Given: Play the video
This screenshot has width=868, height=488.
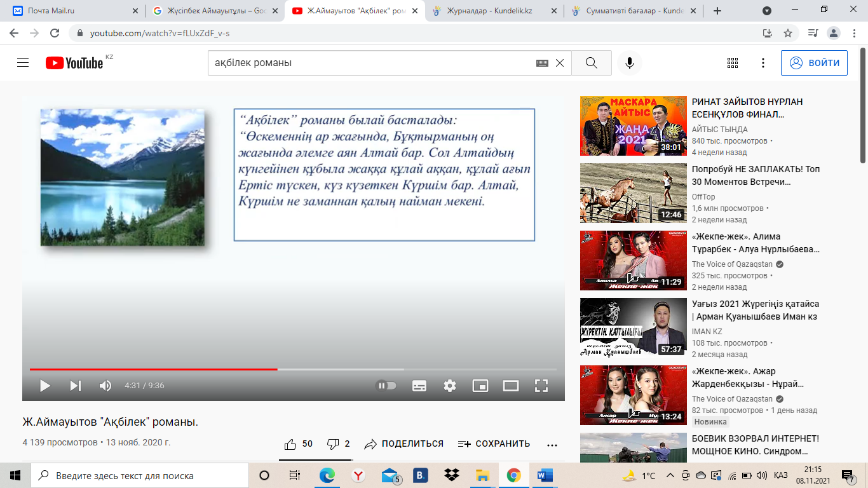Looking at the screenshot, I should pos(45,386).
